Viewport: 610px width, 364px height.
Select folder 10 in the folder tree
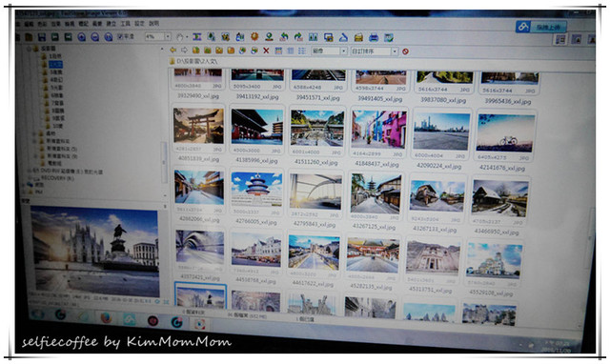pyautogui.click(x=57, y=126)
